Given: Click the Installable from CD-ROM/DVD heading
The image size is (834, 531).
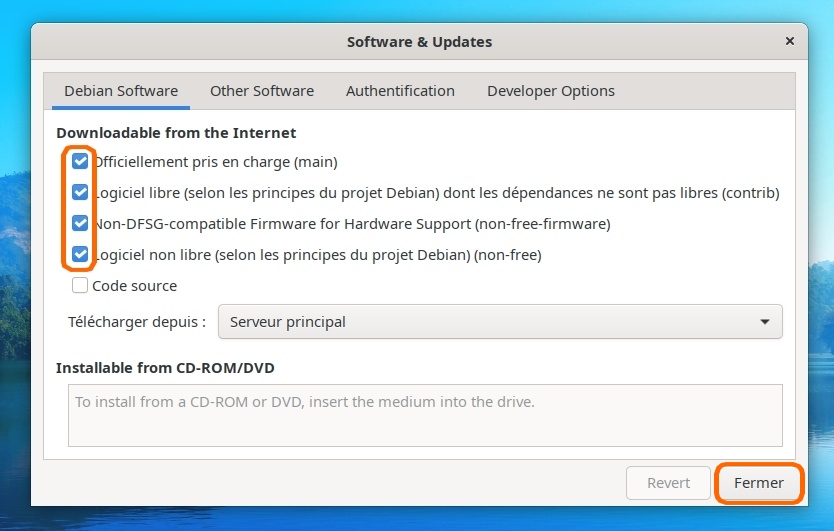Looking at the screenshot, I should coord(165,368).
